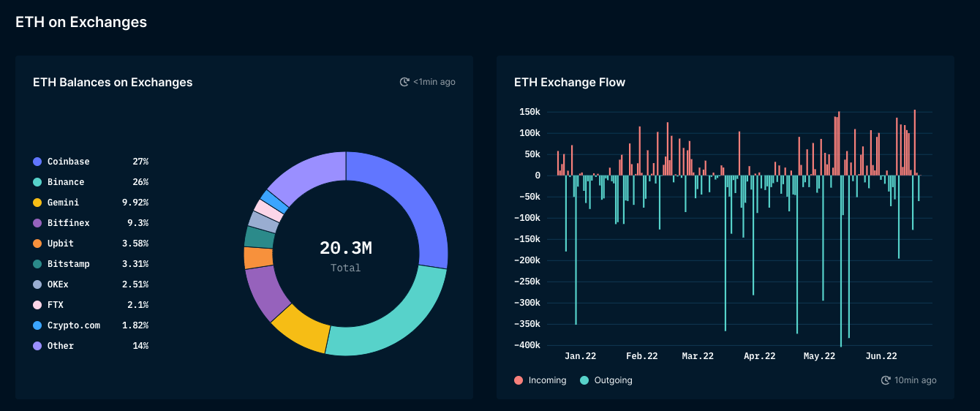Click the Gemini yellow legend dot
The height and width of the screenshot is (411, 980).
coord(37,203)
